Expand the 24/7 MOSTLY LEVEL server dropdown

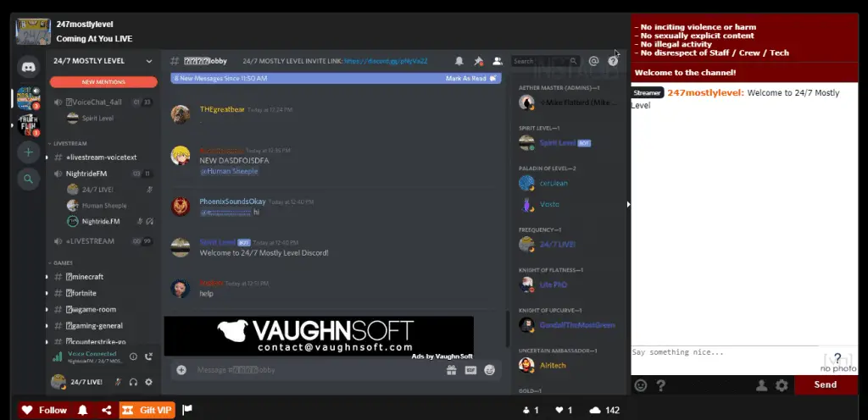[x=149, y=61]
